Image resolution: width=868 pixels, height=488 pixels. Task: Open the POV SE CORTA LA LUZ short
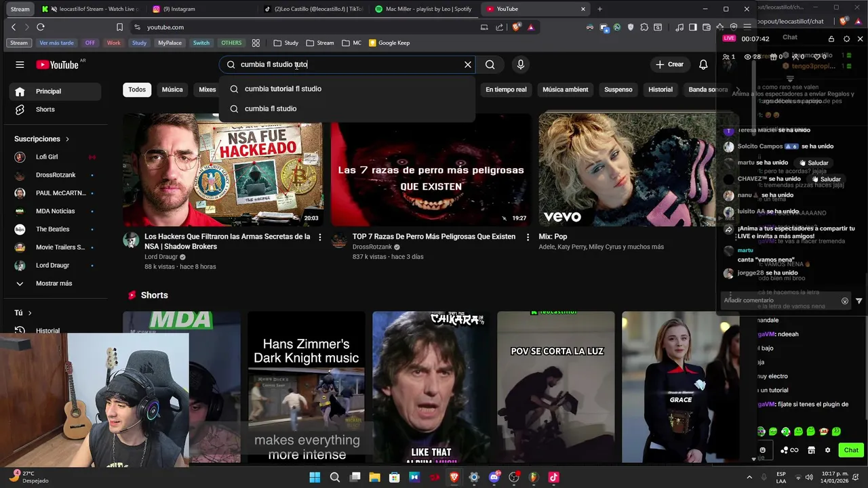(x=556, y=387)
